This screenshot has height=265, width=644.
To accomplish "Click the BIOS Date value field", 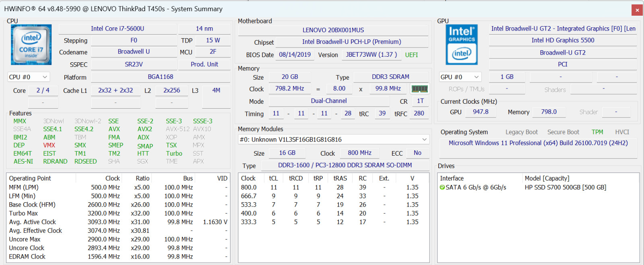I will (x=295, y=55).
